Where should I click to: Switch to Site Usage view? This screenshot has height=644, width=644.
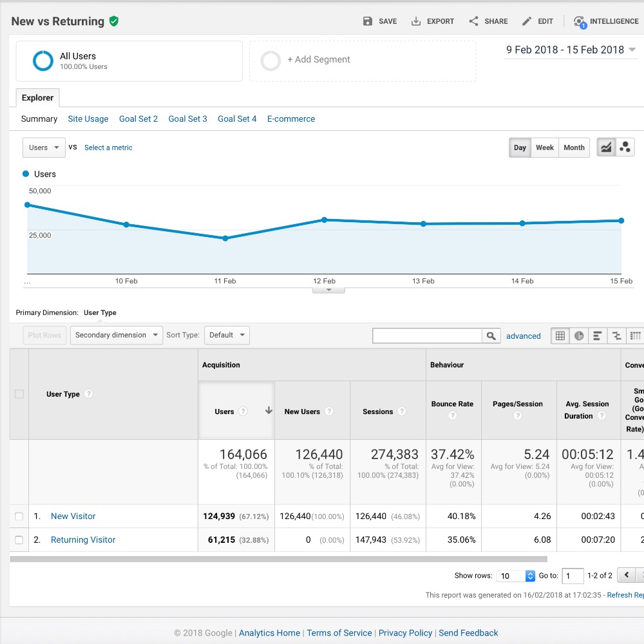tap(88, 118)
